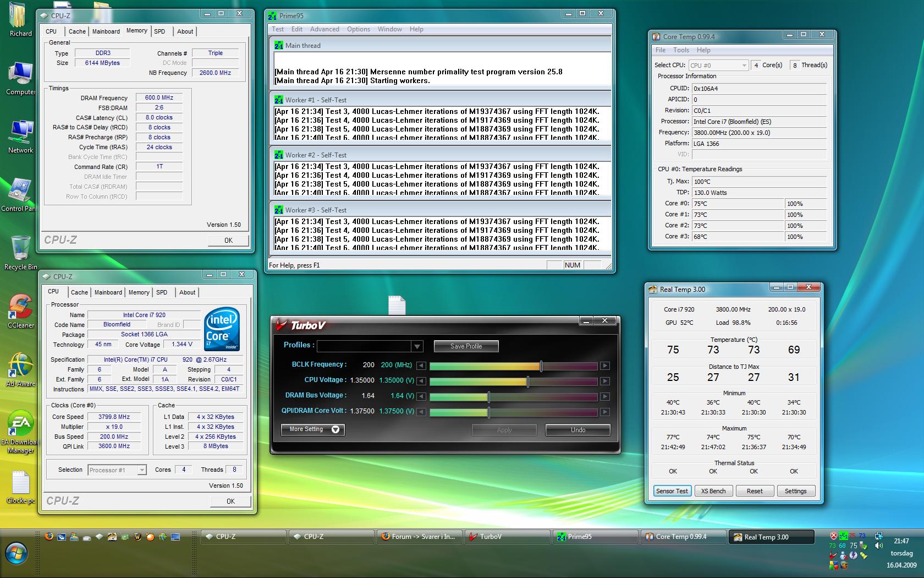Switch to Core Temp 0.99.4 taskbar button
Viewport: 924px width, 578px height.
683,537
